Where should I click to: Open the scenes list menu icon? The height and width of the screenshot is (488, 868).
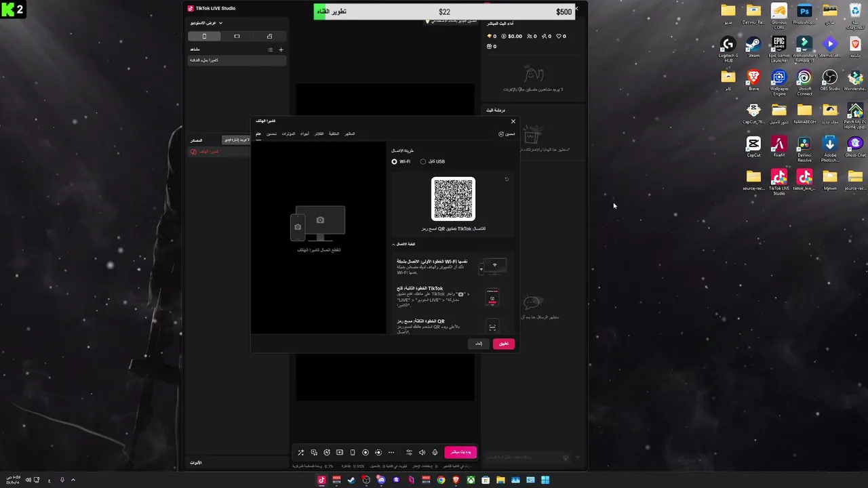click(270, 49)
